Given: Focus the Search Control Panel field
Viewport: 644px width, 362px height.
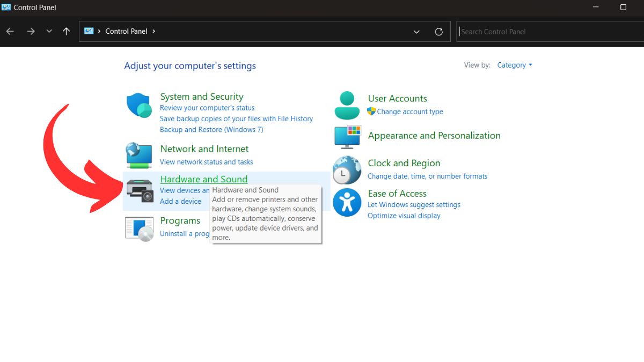Looking at the screenshot, I should (x=550, y=32).
